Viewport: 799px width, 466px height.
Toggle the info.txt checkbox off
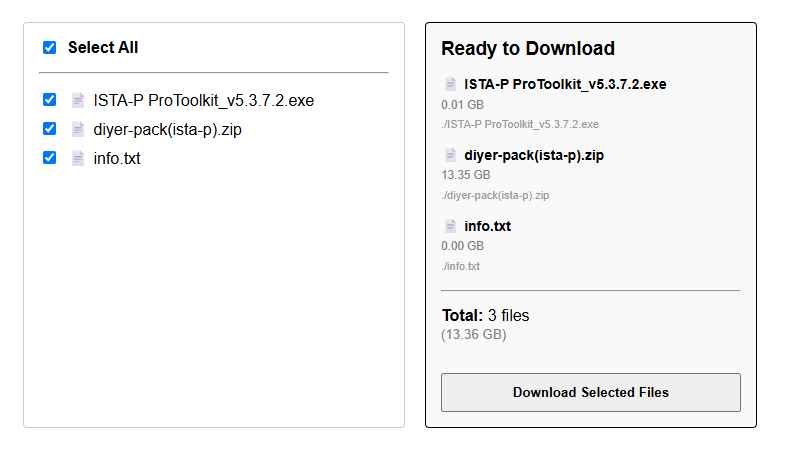(49, 157)
